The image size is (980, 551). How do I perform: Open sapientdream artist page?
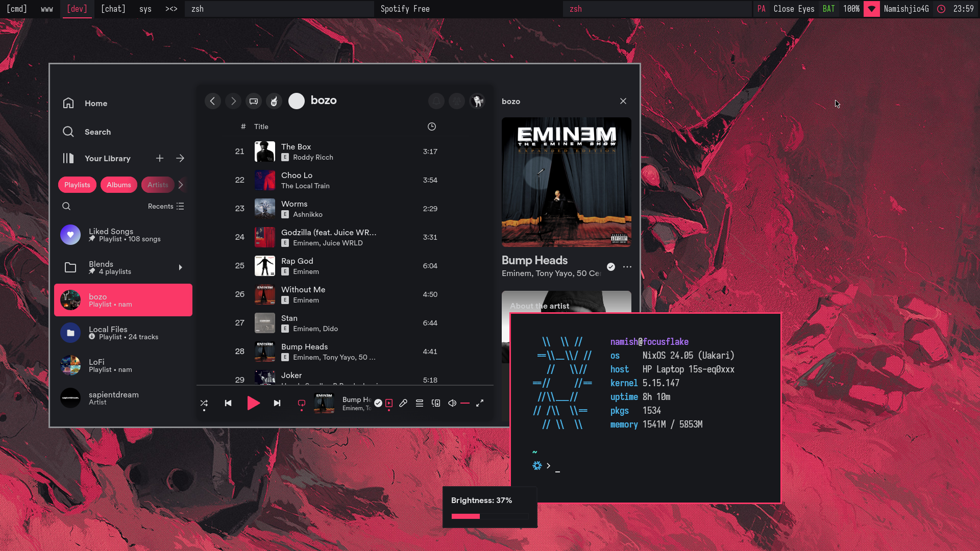tap(123, 398)
